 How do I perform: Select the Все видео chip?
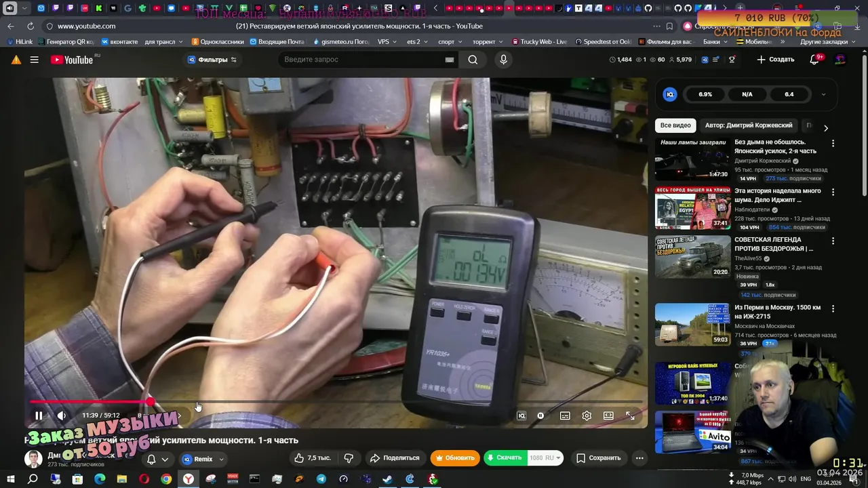[675, 125]
